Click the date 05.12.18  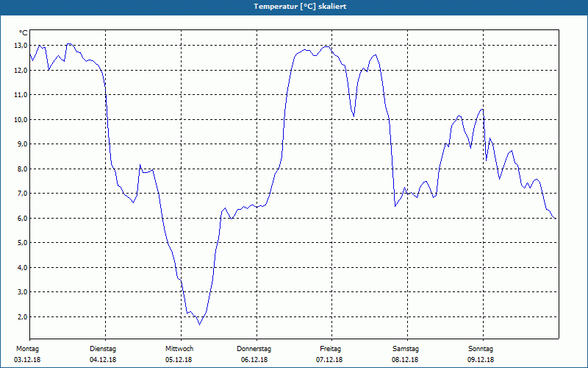coord(179,360)
